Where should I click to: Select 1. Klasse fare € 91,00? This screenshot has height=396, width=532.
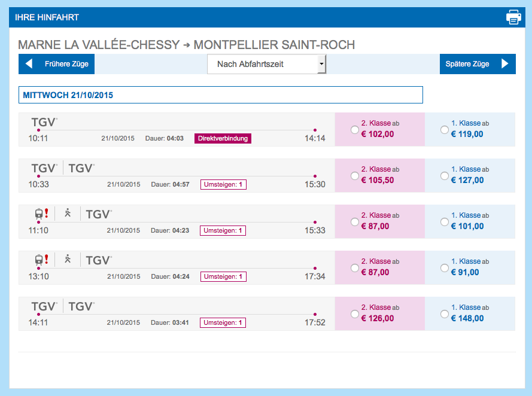[x=444, y=267]
